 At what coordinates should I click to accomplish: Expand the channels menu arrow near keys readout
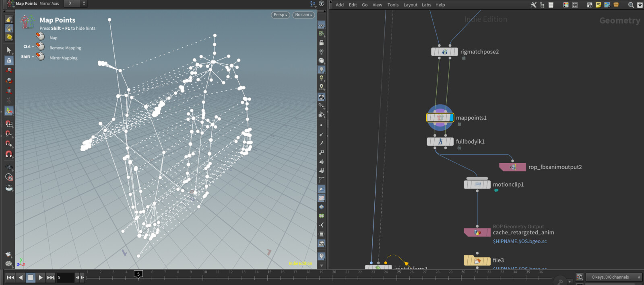pyautogui.click(x=639, y=277)
